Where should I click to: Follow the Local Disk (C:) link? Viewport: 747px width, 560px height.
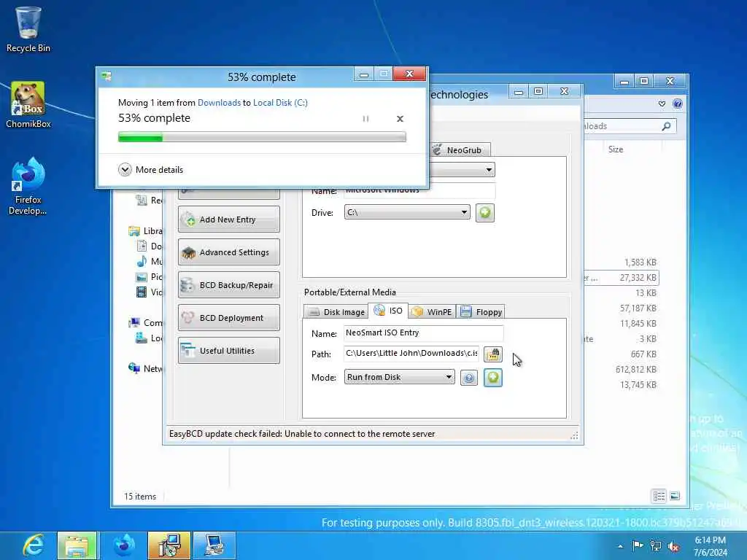click(x=280, y=102)
